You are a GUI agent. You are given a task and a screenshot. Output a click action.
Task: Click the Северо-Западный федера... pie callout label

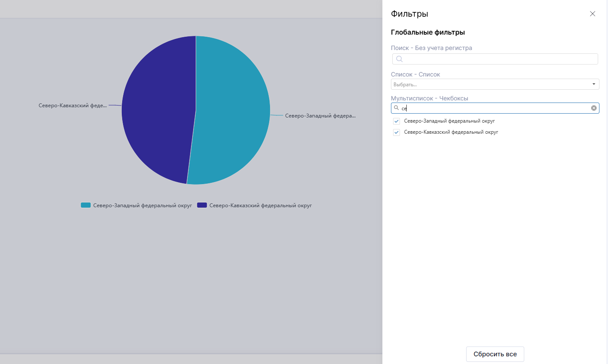click(320, 116)
